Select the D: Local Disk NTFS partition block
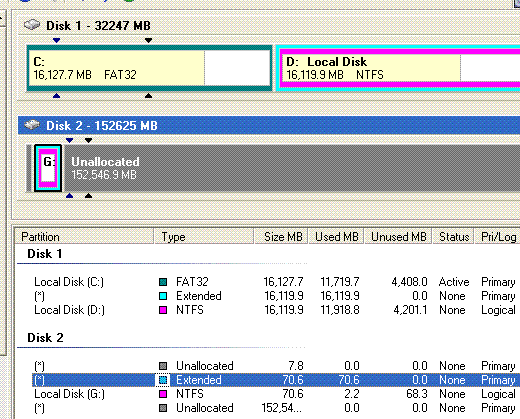Image resolution: width=520 pixels, height=419 pixels. pos(397,68)
